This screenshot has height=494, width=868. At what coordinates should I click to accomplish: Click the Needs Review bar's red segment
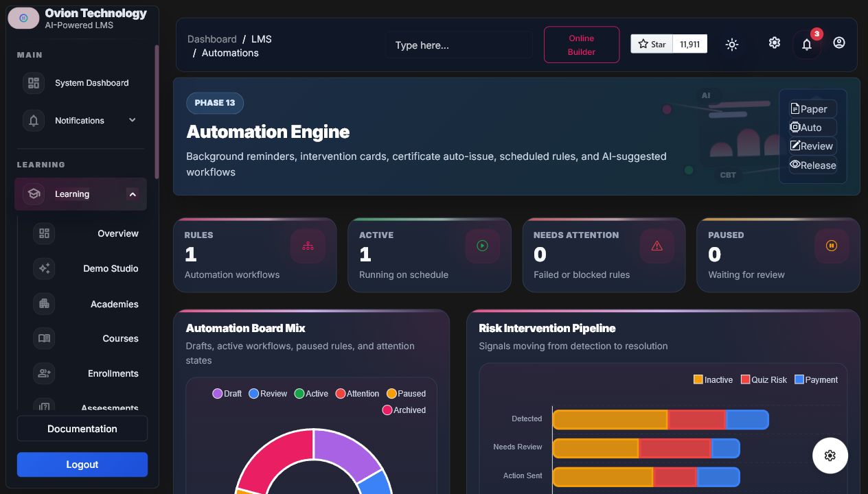point(675,448)
